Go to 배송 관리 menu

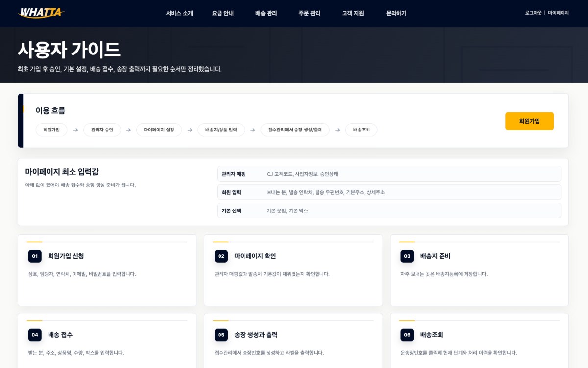[266, 13]
